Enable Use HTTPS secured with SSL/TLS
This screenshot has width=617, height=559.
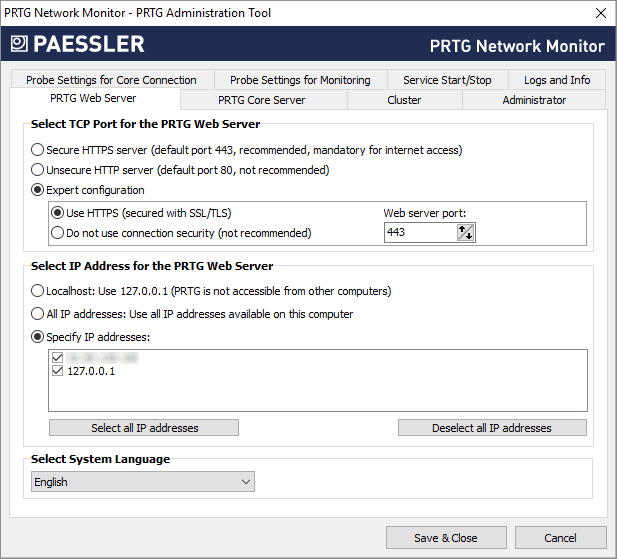click(58, 213)
